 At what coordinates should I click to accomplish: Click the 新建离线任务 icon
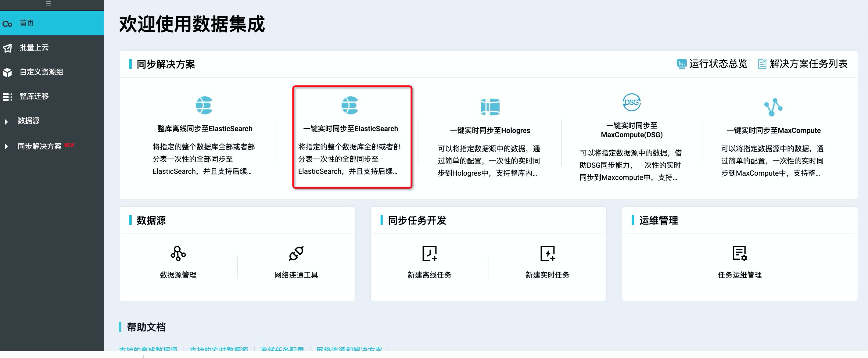click(x=430, y=253)
